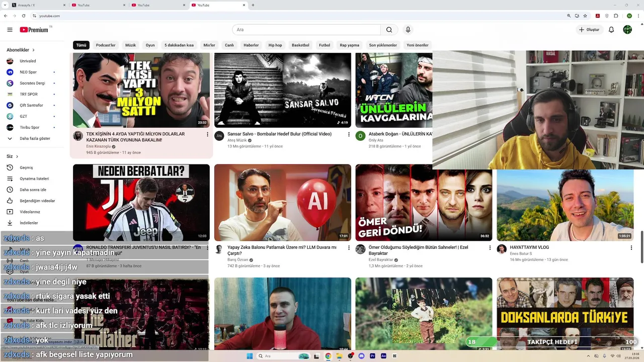644x362 pixels.
Task: Go to YouTube Premium home logo
Action: (x=35, y=30)
